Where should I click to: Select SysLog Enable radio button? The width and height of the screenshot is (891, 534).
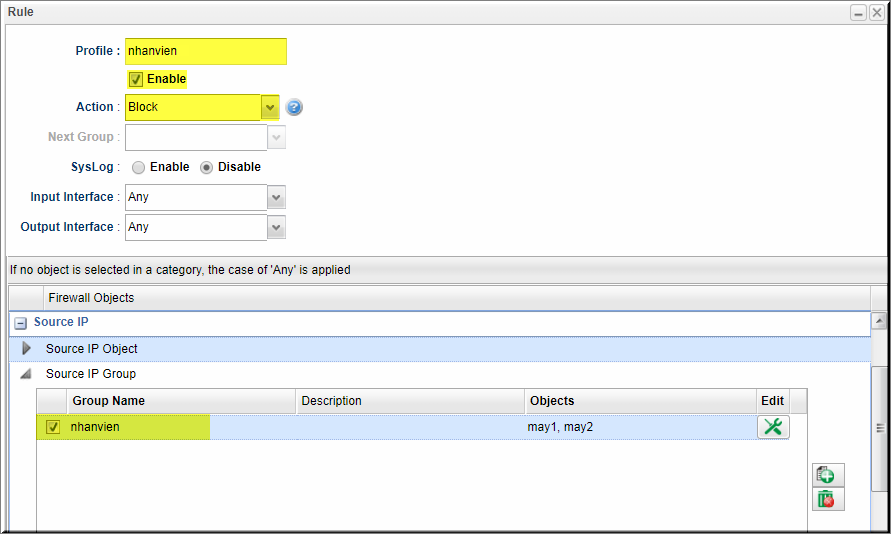(138, 168)
